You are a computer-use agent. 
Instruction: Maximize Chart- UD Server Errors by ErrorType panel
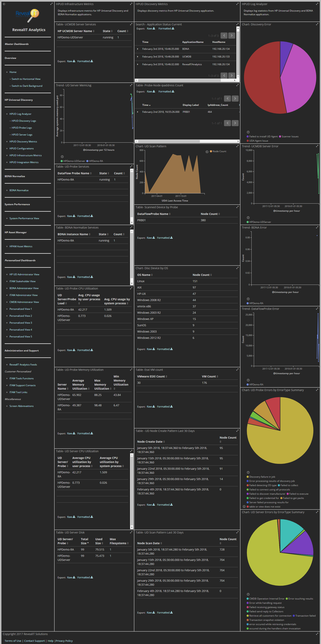coord(317,512)
